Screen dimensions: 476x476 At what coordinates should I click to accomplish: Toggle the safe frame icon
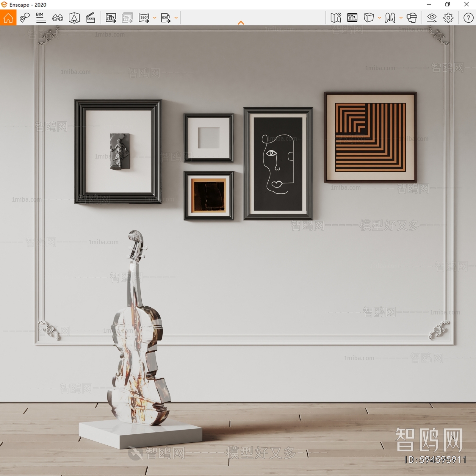point(352,18)
